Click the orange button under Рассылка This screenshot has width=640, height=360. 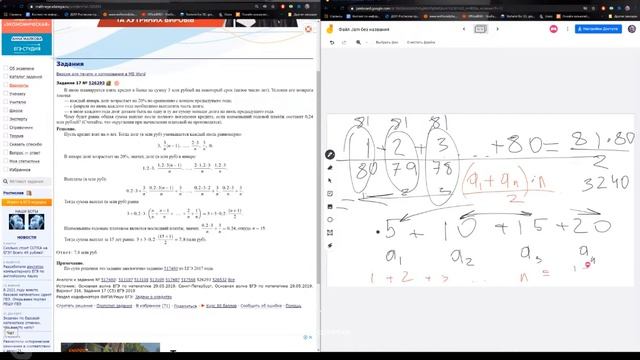[27, 202]
